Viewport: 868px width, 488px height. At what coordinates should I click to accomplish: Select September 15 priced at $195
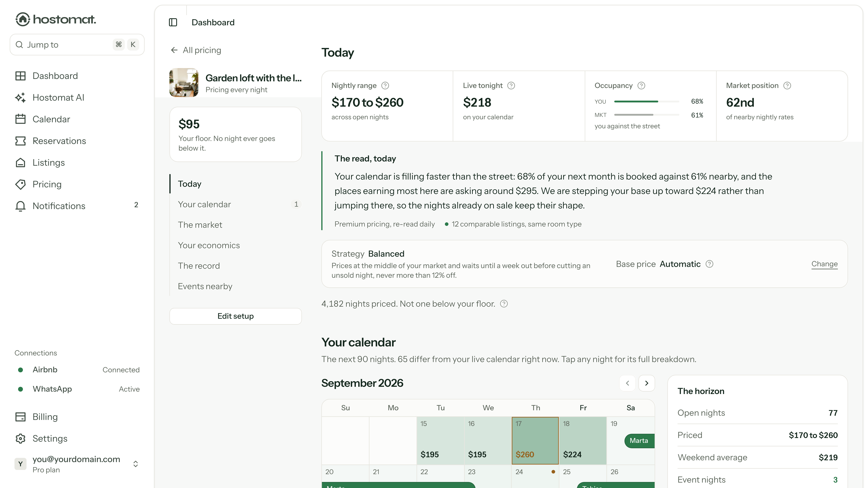[x=440, y=441]
